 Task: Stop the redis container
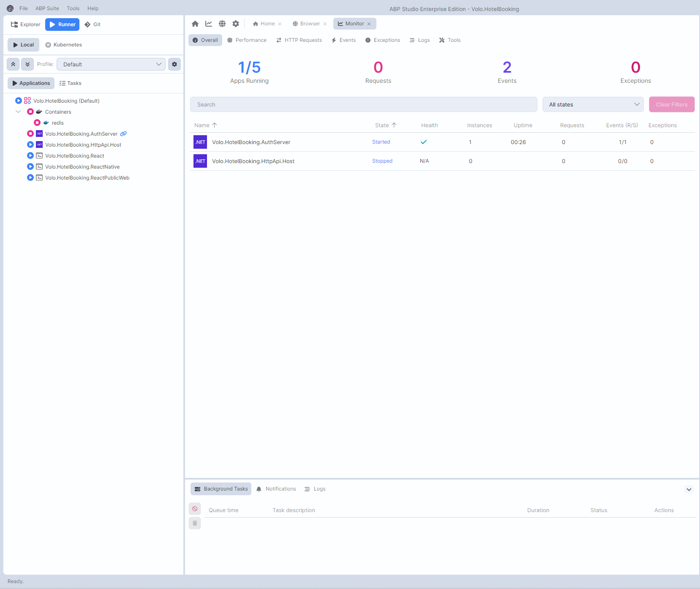[x=37, y=123]
